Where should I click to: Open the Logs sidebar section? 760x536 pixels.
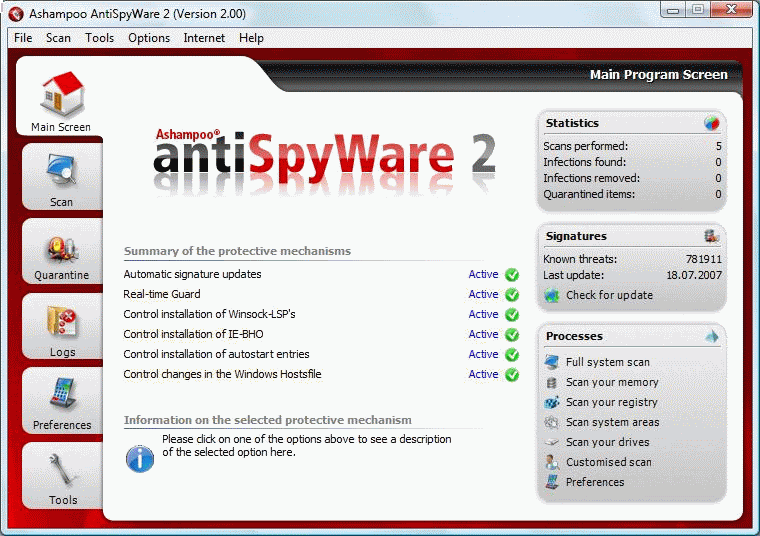tap(62, 326)
